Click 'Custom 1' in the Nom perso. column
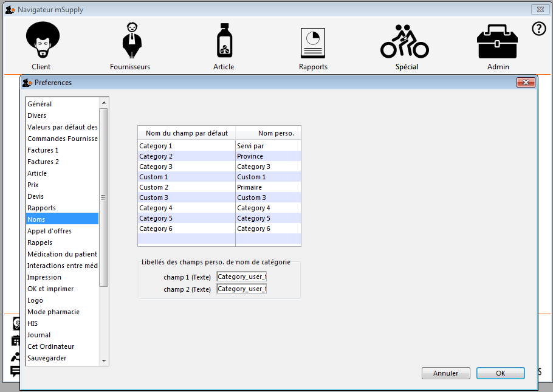553x392 pixels. (x=269, y=177)
